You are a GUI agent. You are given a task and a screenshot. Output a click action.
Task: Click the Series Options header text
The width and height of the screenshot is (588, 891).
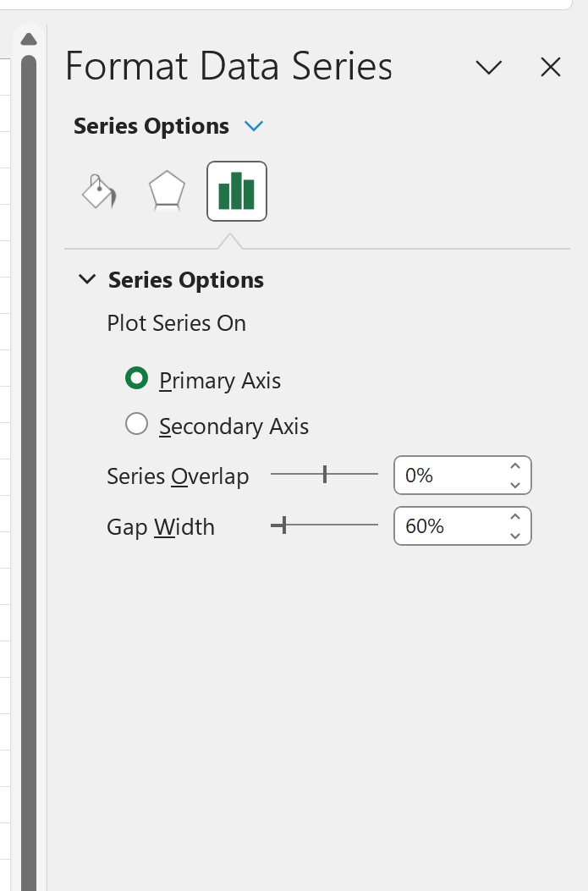point(186,280)
